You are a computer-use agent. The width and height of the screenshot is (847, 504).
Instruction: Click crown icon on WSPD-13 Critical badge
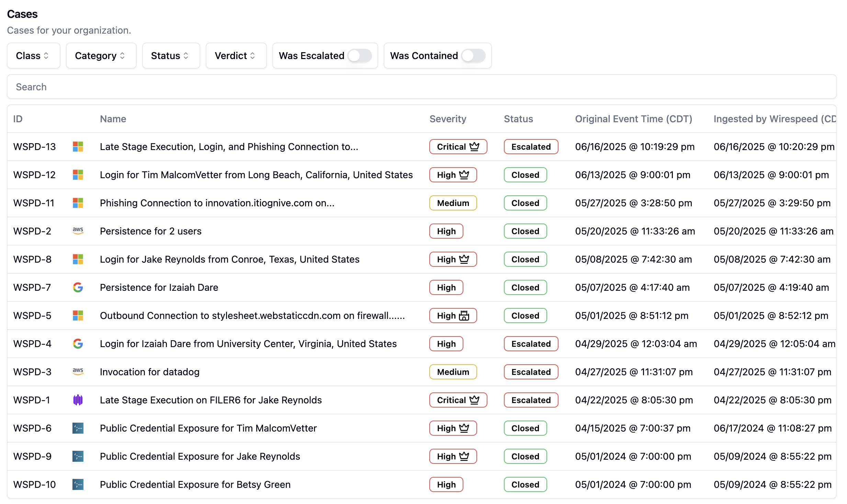(x=474, y=147)
